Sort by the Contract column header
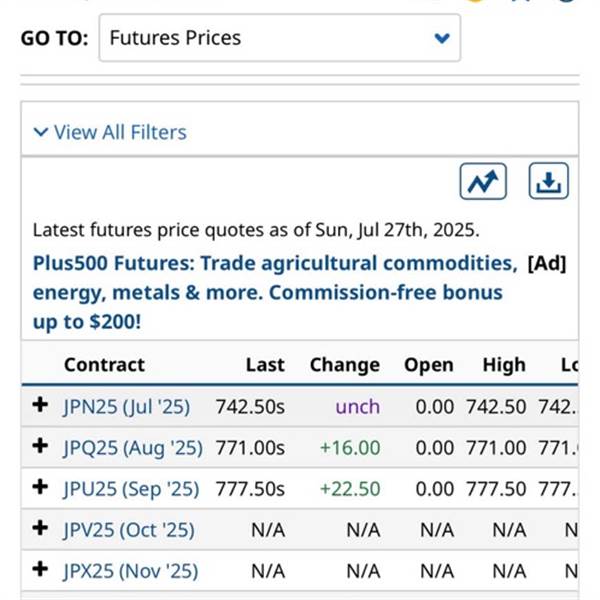Image resolution: width=600 pixels, height=600 pixels. (x=104, y=365)
